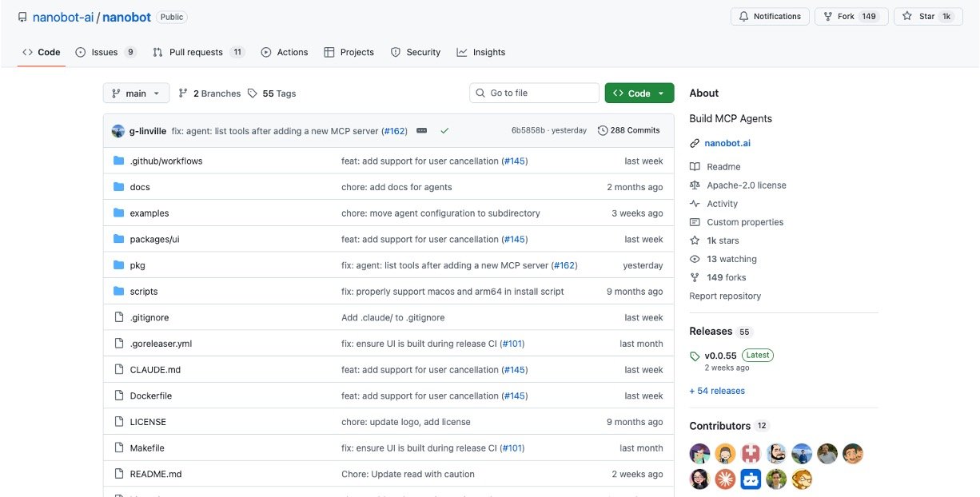Image resolution: width=980 pixels, height=497 pixels.
Task: Click the Notifications button
Action: [x=770, y=16]
